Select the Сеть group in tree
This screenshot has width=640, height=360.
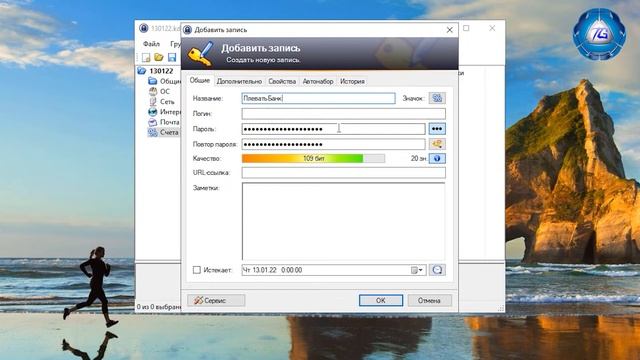[162, 102]
